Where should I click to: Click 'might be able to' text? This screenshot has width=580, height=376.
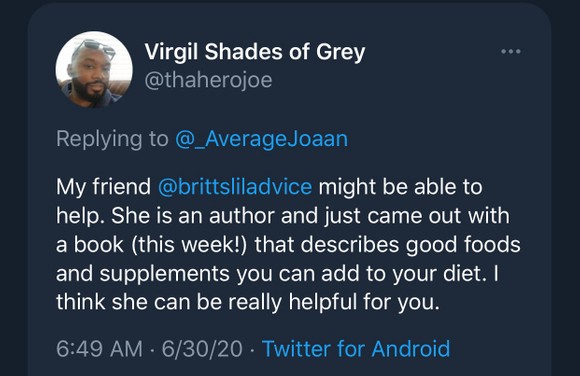401,187
